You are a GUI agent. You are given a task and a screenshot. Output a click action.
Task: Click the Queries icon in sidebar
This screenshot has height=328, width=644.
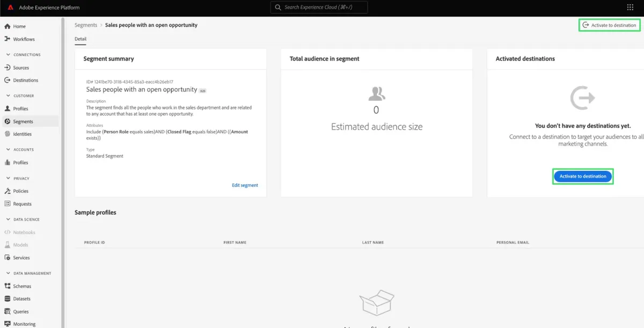(x=8, y=311)
